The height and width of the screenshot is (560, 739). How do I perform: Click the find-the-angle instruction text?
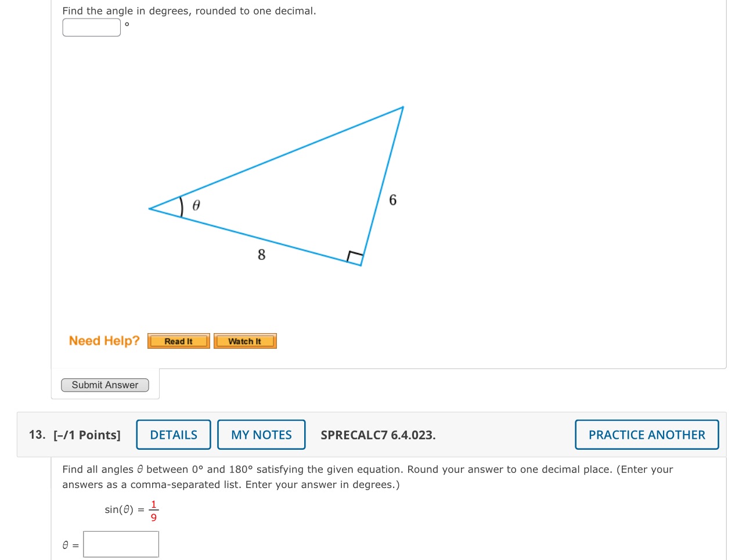(188, 10)
